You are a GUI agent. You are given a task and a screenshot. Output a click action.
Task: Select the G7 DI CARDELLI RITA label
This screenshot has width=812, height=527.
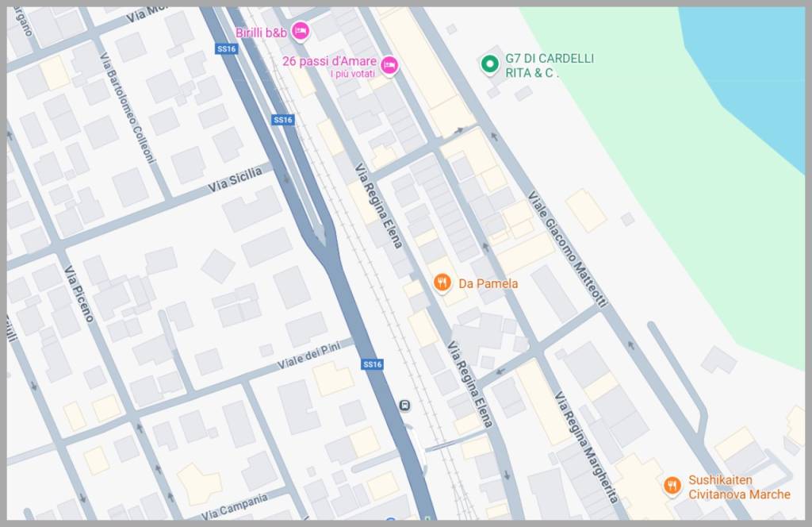click(x=550, y=66)
